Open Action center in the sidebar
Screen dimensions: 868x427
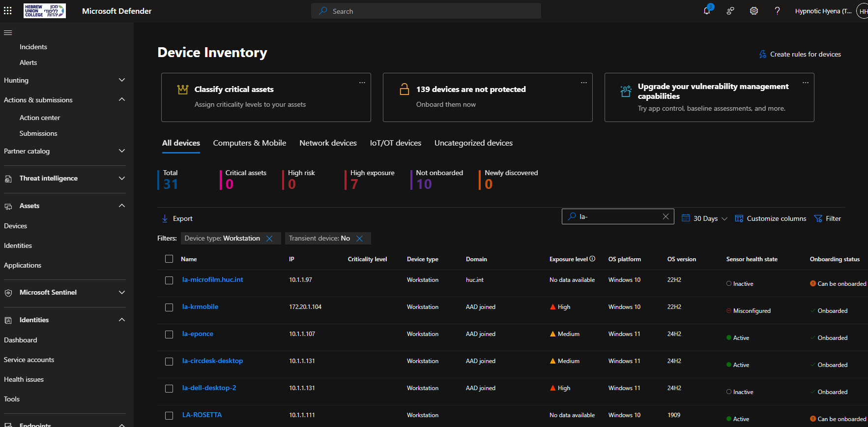[x=40, y=118]
